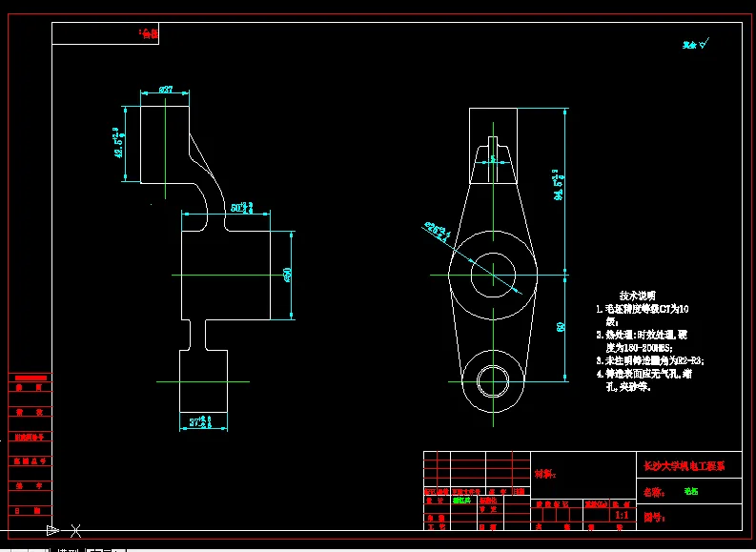
Task: Select the 94.5 vertical dimension text
Action: [x=560, y=184]
